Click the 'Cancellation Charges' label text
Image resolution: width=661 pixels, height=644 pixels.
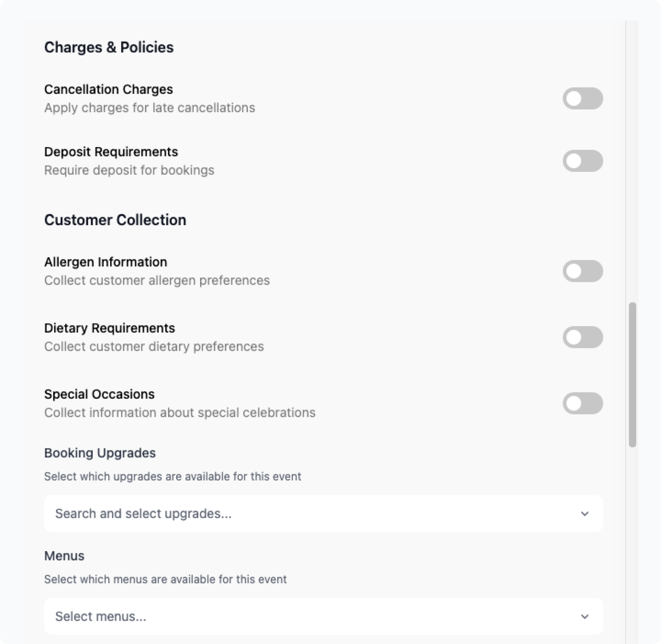click(x=108, y=89)
